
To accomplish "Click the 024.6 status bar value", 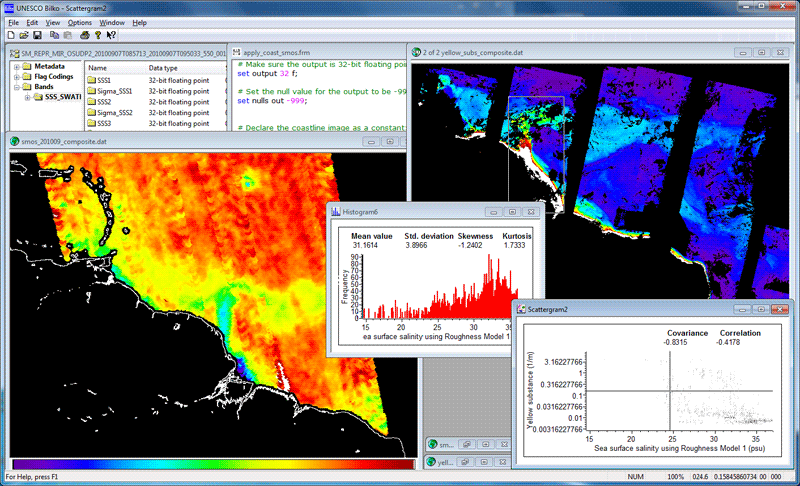I will pyautogui.click(x=700, y=476).
